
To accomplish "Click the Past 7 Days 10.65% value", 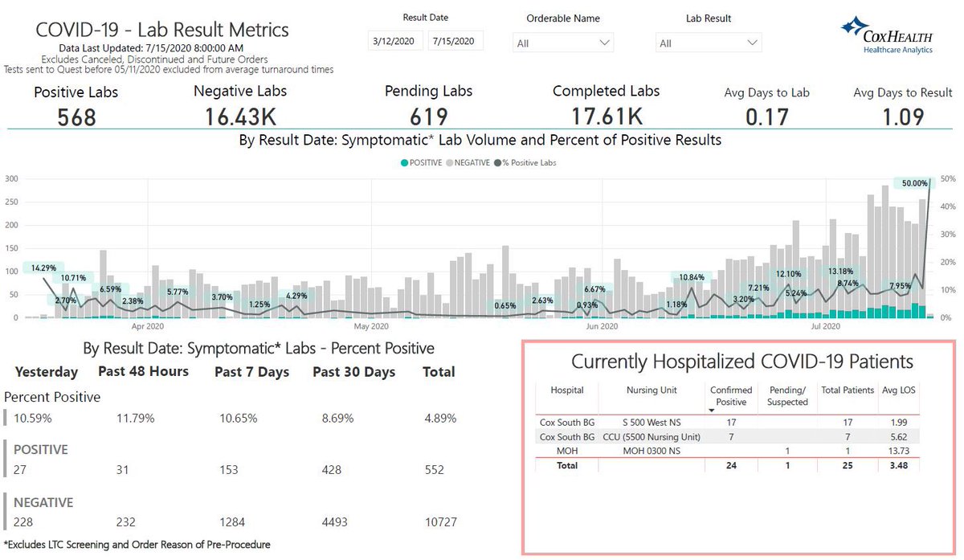I will pyautogui.click(x=239, y=419).
